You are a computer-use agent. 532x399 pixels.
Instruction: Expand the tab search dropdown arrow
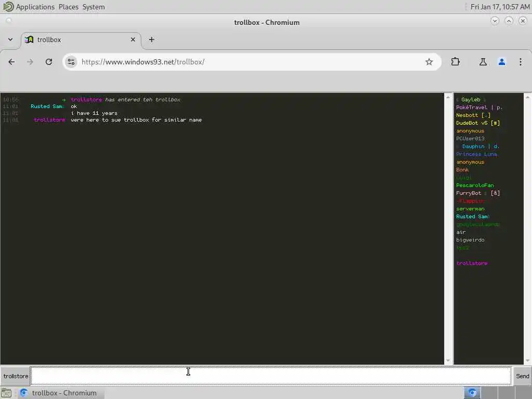click(x=10, y=39)
